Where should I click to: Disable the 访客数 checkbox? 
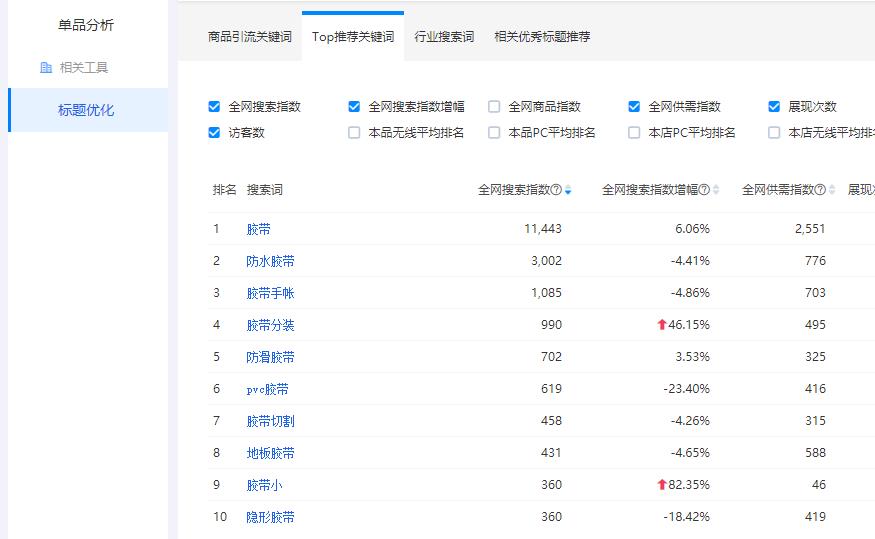click(x=214, y=133)
